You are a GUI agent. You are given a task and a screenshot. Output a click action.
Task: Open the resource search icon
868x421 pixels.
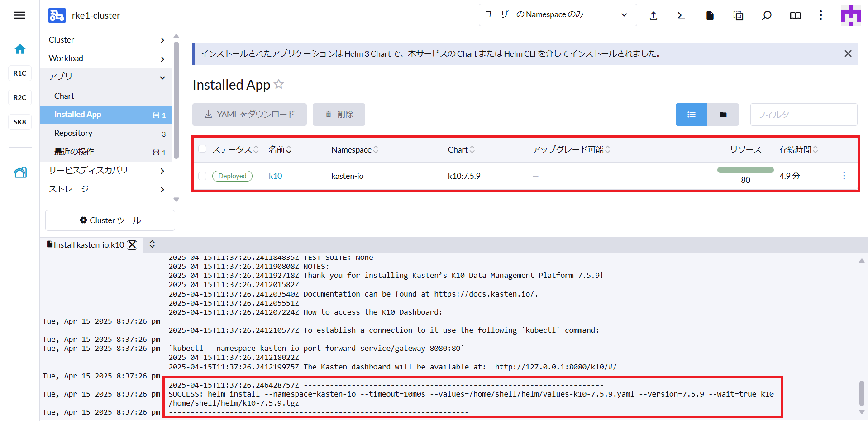pyautogui.click(x=766, y=16)
